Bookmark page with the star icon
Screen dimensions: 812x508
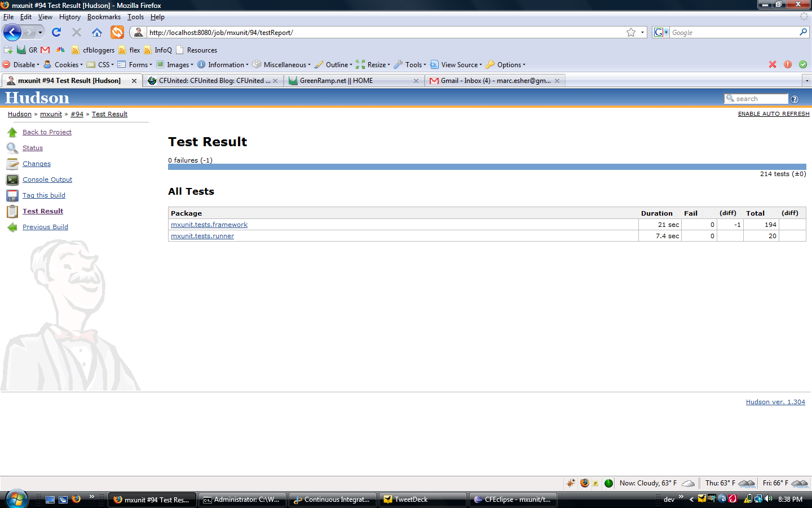pos(631,32)
